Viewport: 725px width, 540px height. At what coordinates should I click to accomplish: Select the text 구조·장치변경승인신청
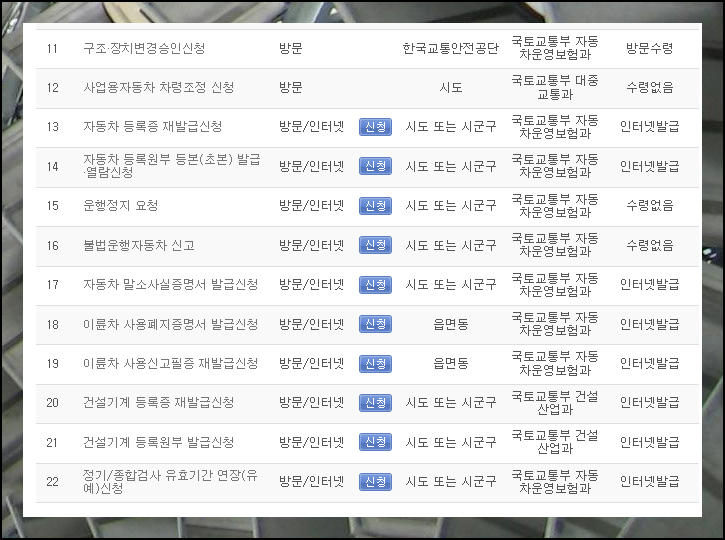(144, 48)
